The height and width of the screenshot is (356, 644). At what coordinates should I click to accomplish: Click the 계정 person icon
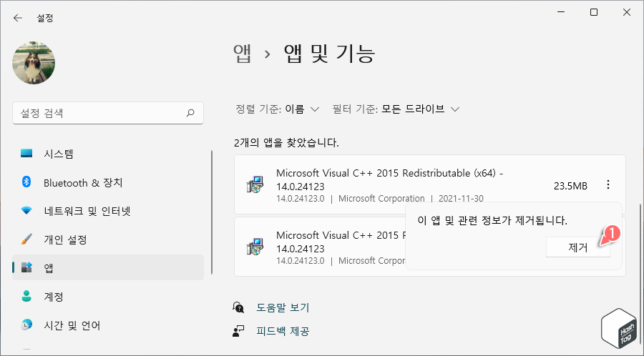pyautogui.click(x=26, y=296)
